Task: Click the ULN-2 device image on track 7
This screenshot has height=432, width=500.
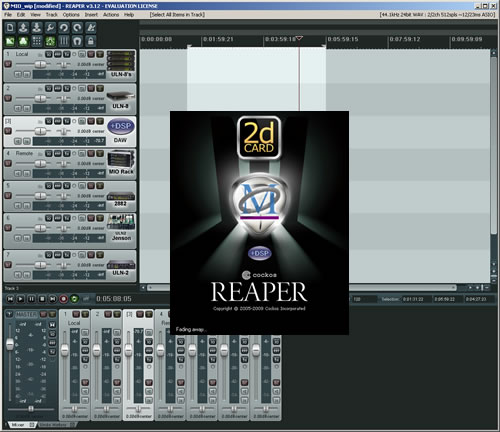Action: [121, 267]
